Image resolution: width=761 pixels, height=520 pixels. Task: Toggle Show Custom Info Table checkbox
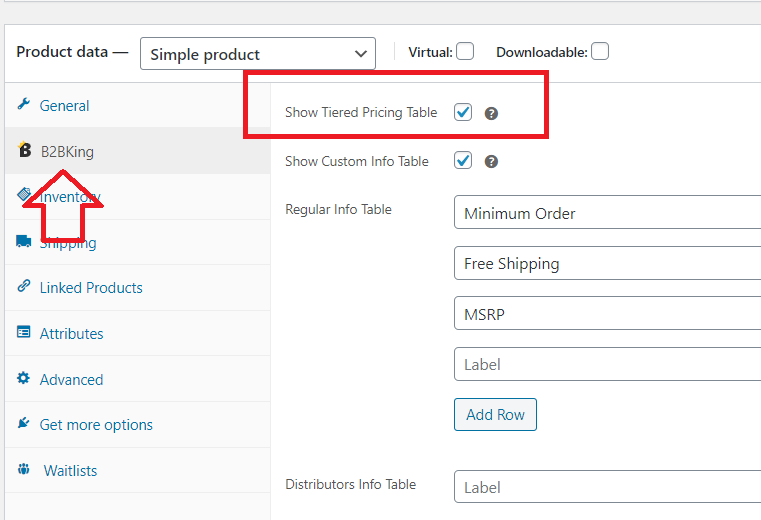[x=463, y=160]
